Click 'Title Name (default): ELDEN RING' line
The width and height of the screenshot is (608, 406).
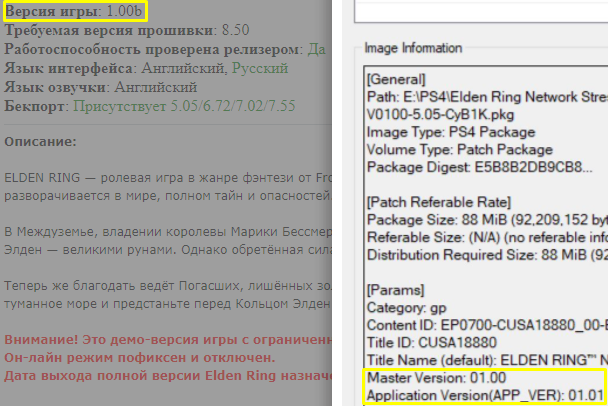click(x=487, y=360)
